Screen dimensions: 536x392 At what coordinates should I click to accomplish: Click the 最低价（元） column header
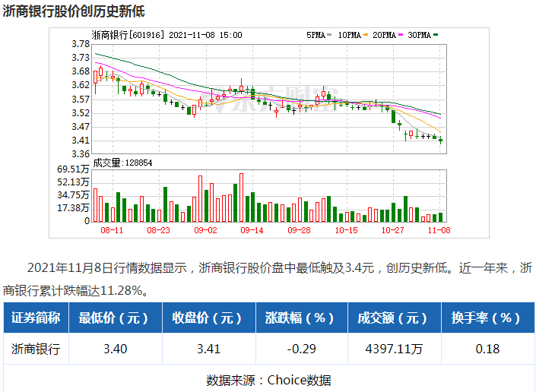[x=116, y=318]
